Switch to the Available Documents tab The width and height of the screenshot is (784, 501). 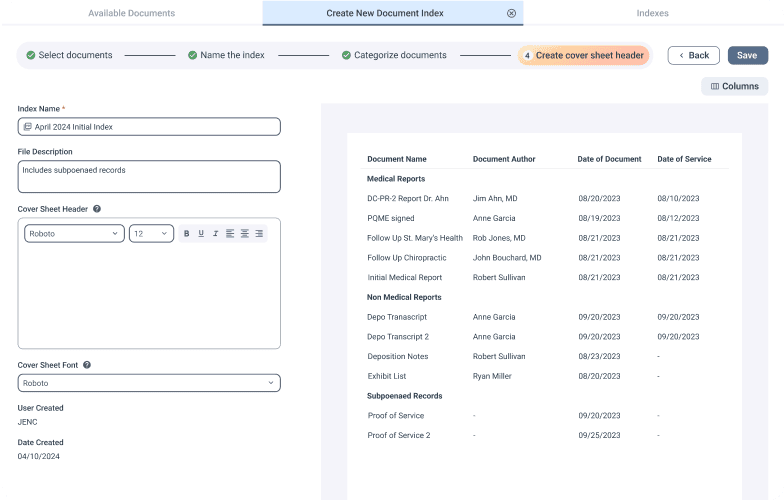(132, 13)
